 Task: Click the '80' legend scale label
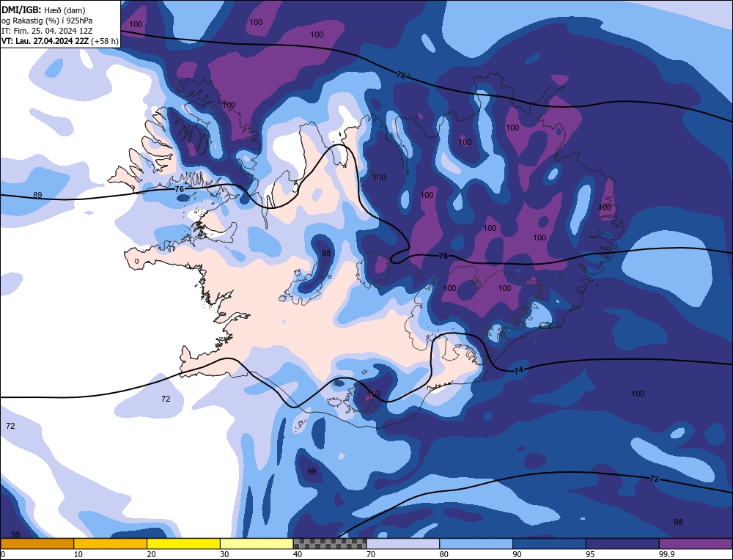443,554
